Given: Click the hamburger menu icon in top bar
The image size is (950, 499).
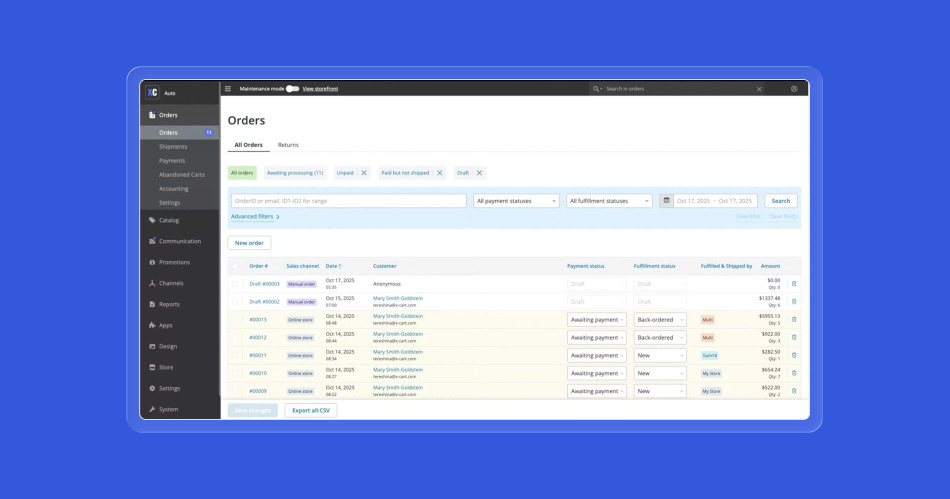Looking at the screenshot, I should tap(228, 89).
